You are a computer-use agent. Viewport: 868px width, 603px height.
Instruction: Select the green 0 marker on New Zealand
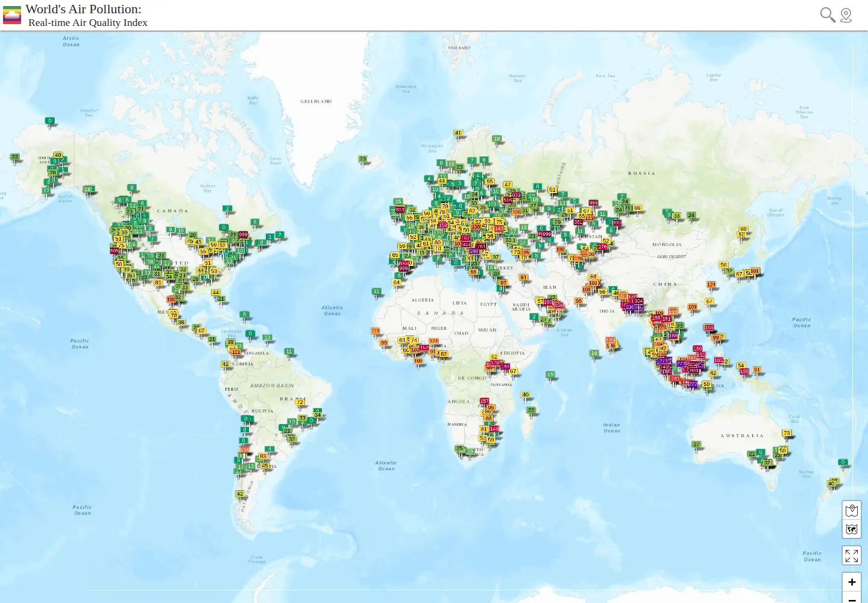[x=843, y=462]
